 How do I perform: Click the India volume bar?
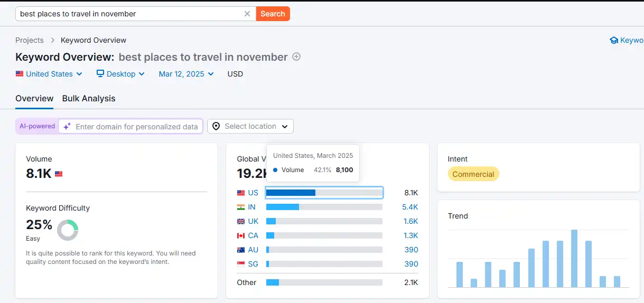[x=283, y=207]
